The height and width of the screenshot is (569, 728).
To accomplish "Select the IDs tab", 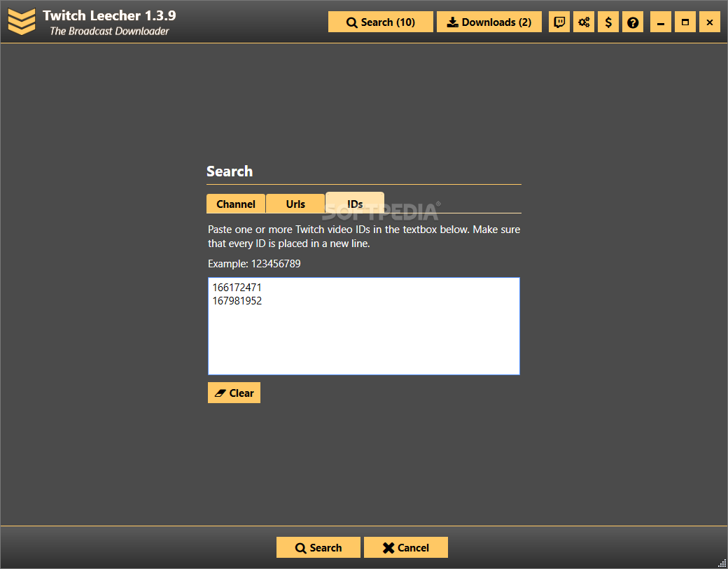I will pyautogui.click(x=355, y=203).
